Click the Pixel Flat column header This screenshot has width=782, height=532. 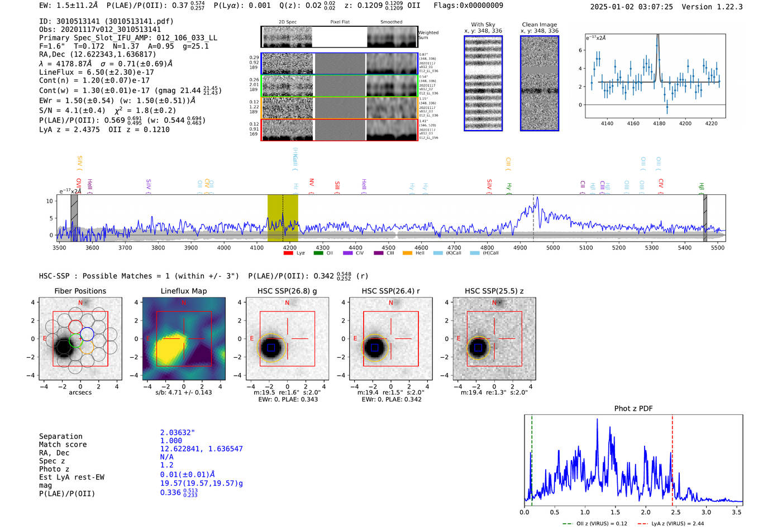click(x=340, y=22)
